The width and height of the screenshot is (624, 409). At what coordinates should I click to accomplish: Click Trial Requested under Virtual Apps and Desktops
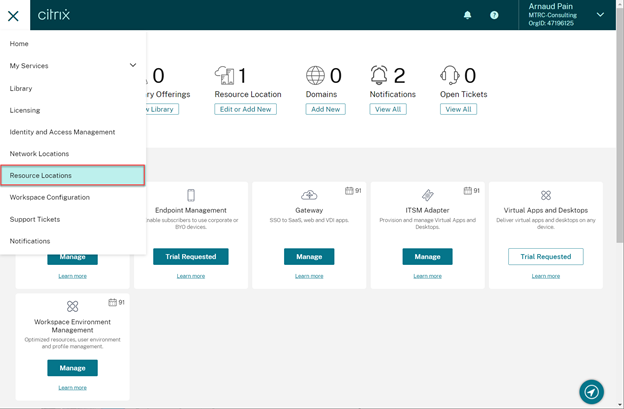tap(545, 257)
